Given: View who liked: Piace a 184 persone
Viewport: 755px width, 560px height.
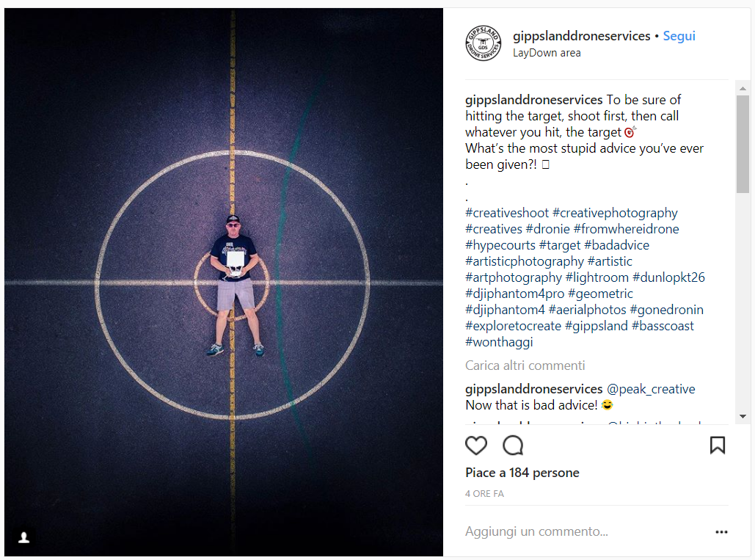Looking at the screenshot, I should point(522,473).
